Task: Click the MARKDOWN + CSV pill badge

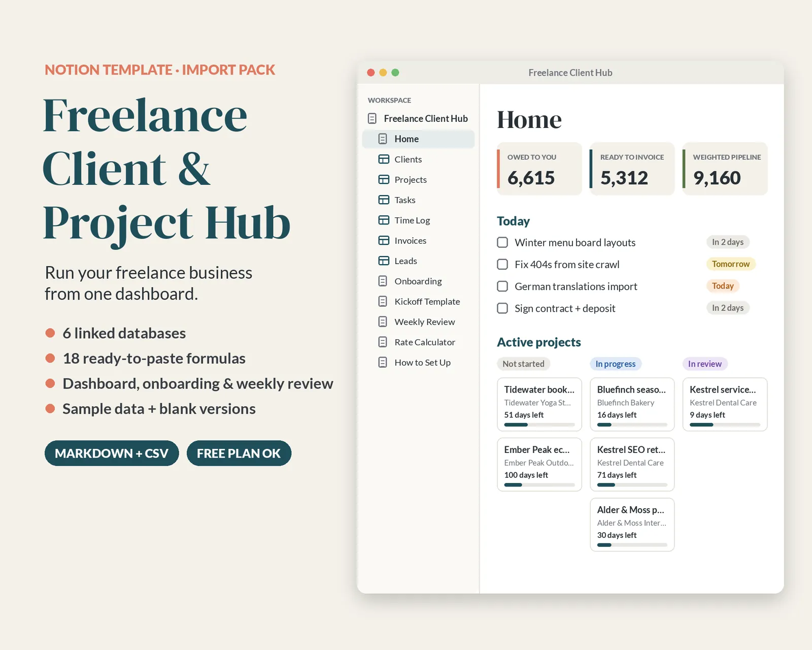Action: [112, 453]
